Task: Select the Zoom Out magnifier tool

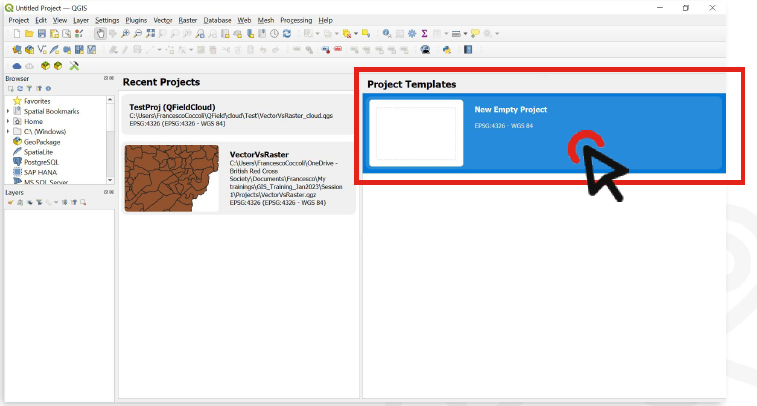Action: pyautogui.click(x=138, y=34)
